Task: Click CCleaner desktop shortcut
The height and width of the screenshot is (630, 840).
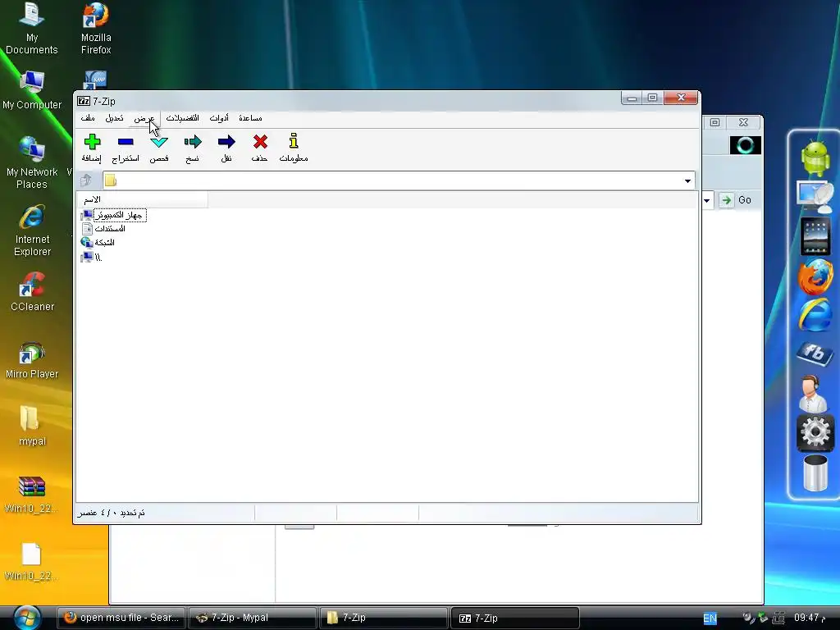Action: click(32, 292)
